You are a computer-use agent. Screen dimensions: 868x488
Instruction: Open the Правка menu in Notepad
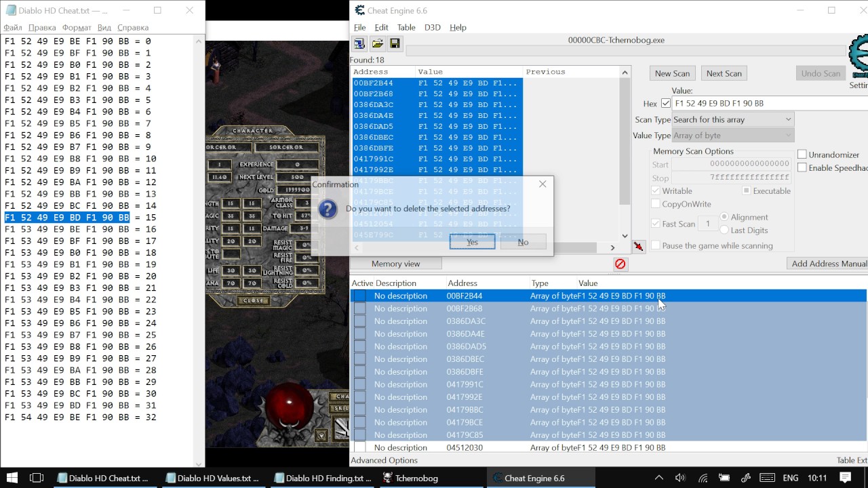pyautogui.click(x=42, y=28)
